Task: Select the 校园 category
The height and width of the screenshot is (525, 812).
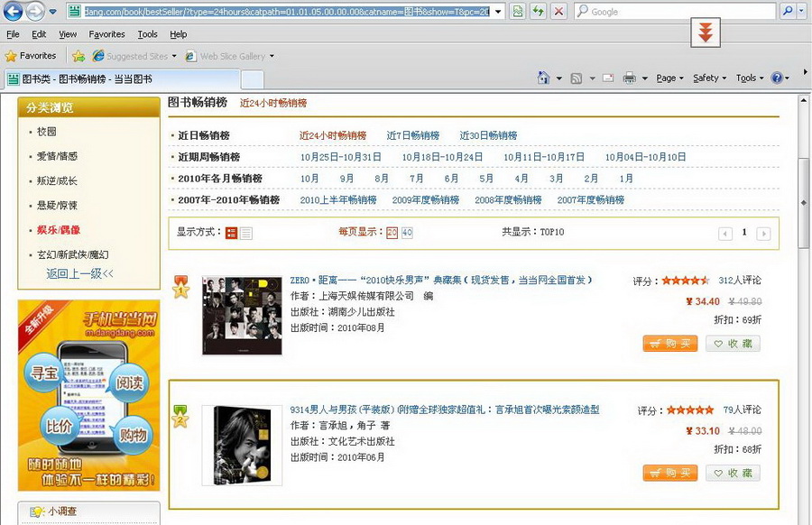Action: [x=46, y=132]
